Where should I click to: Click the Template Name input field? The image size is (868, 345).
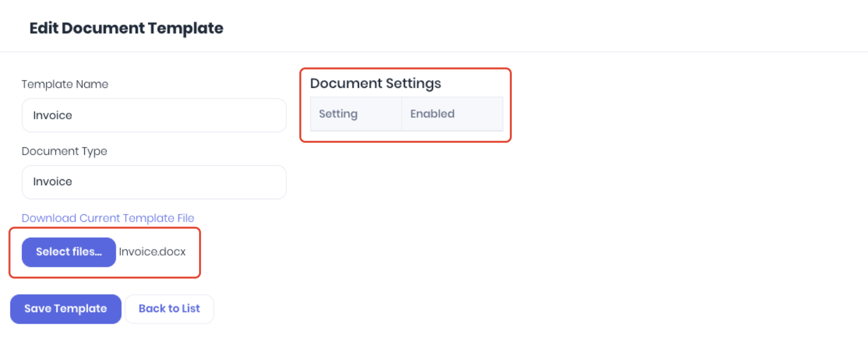[154, 115]
